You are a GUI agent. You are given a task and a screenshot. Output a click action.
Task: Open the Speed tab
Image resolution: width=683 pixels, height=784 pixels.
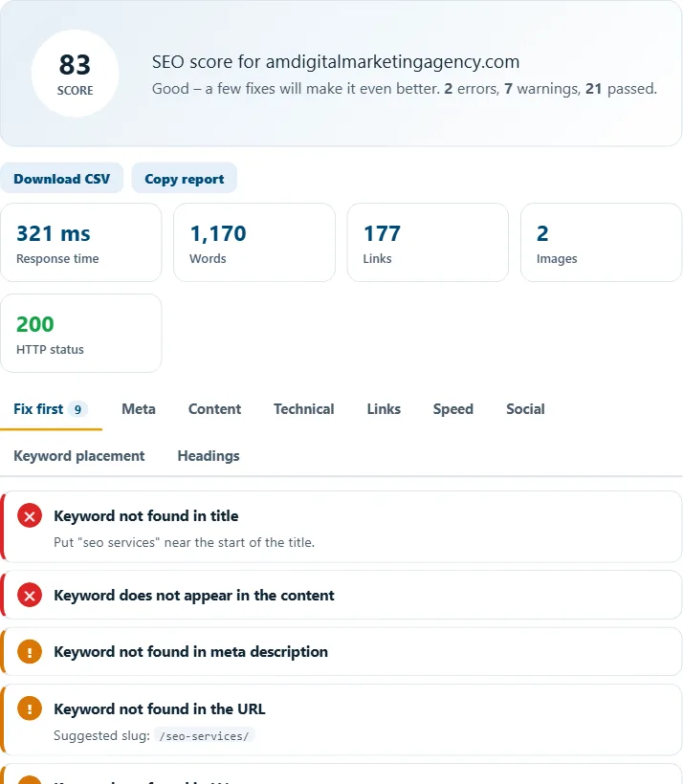(452, 409)
